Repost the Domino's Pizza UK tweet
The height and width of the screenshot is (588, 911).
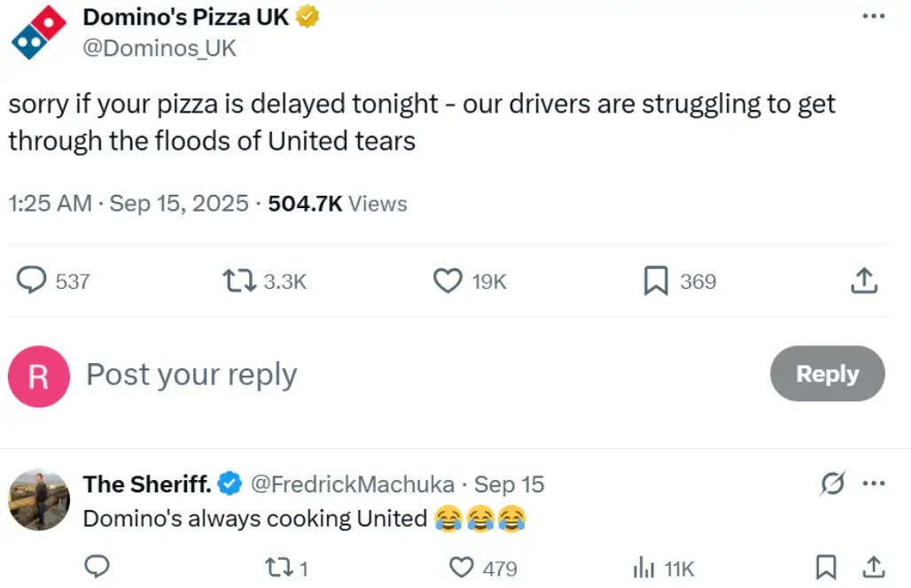point(237,282)
